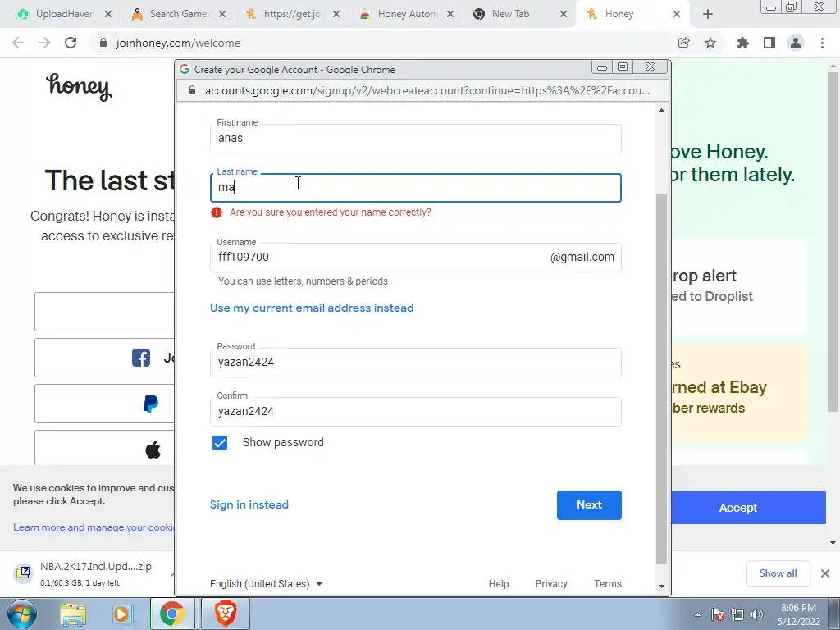The width and height of the screenshot is (840, 630).
Task: Open the Help link in the popup footer
Action: [x=499, y=584]
